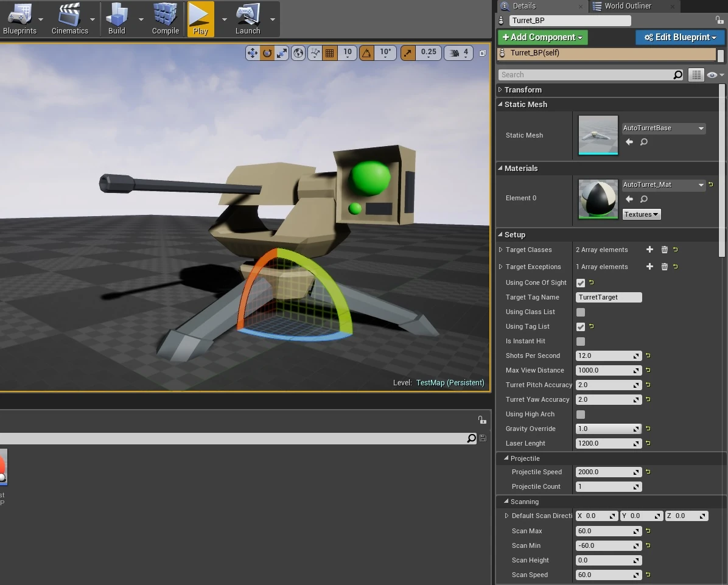
Task: Open the Textures dropdown under Materials
Action: pyautogui.click(x=641, y=214)
